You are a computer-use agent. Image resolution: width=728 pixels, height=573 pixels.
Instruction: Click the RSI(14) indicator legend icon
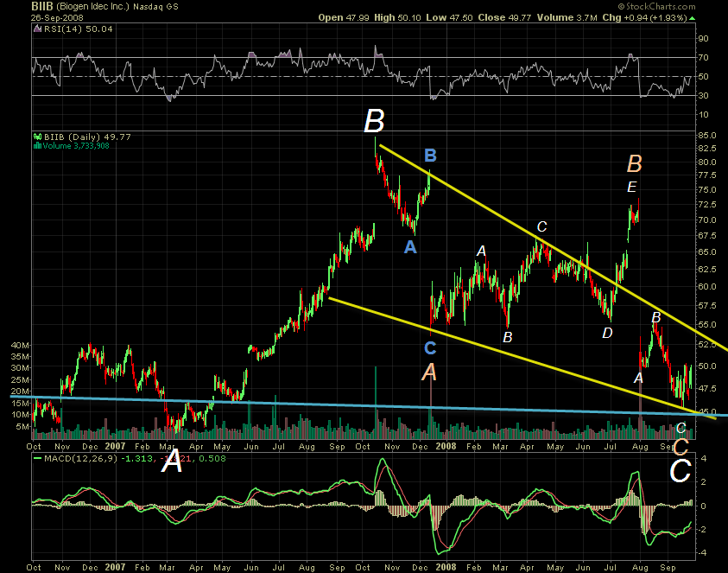[38, 29]
